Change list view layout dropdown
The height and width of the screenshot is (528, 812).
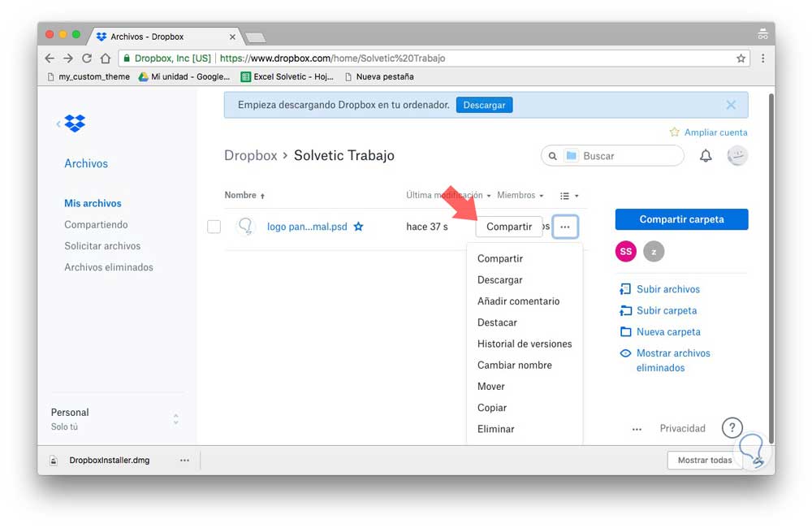point(569,196)
